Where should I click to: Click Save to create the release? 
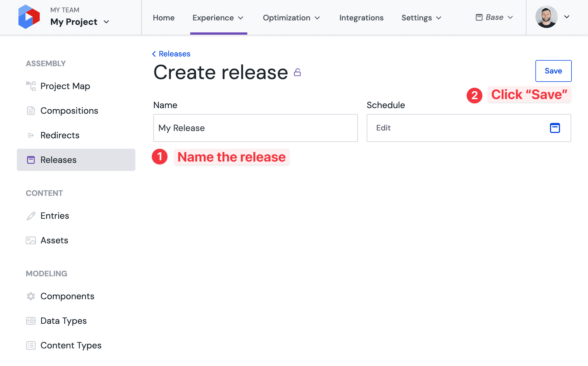[x=554, y=71]
